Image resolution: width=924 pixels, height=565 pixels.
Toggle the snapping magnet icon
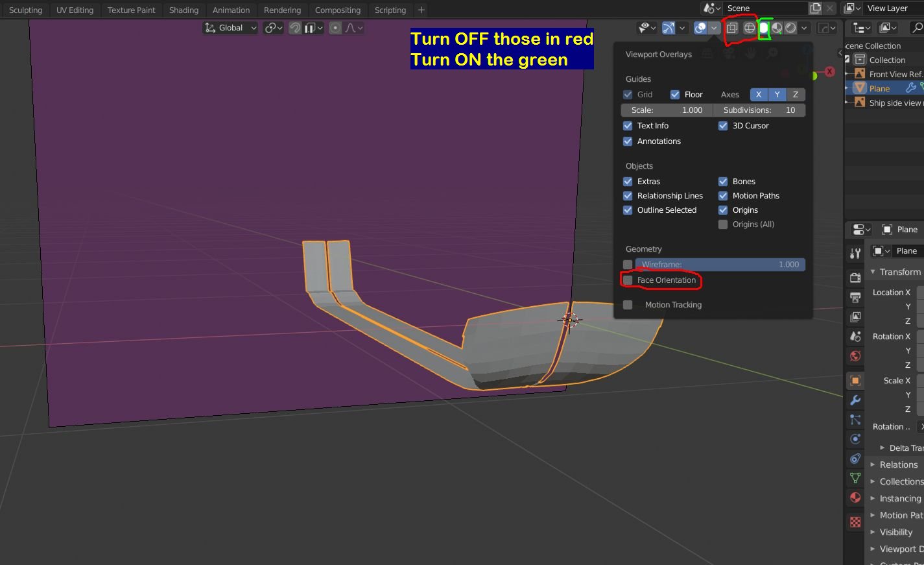pos(295,28)
